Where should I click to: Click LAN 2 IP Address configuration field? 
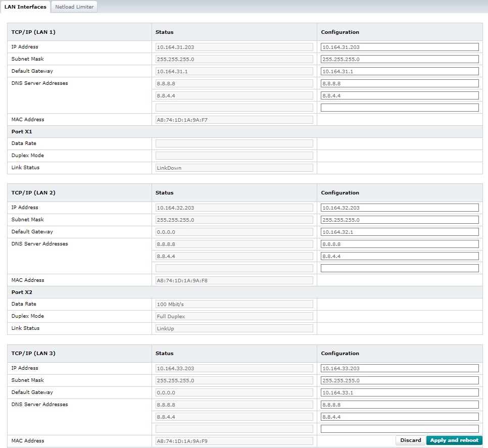399,208
